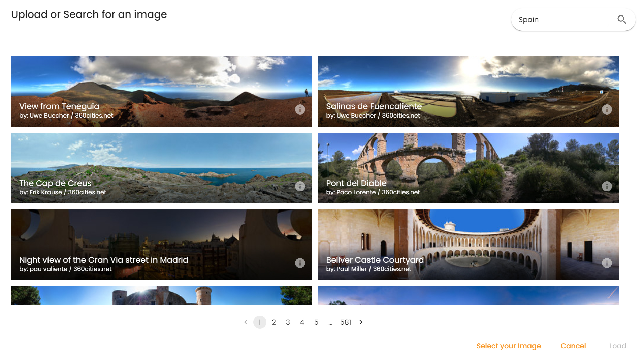The image size is (644, 357).
Task: Select page 2 in pagination
Action: (x=274, y=322)
